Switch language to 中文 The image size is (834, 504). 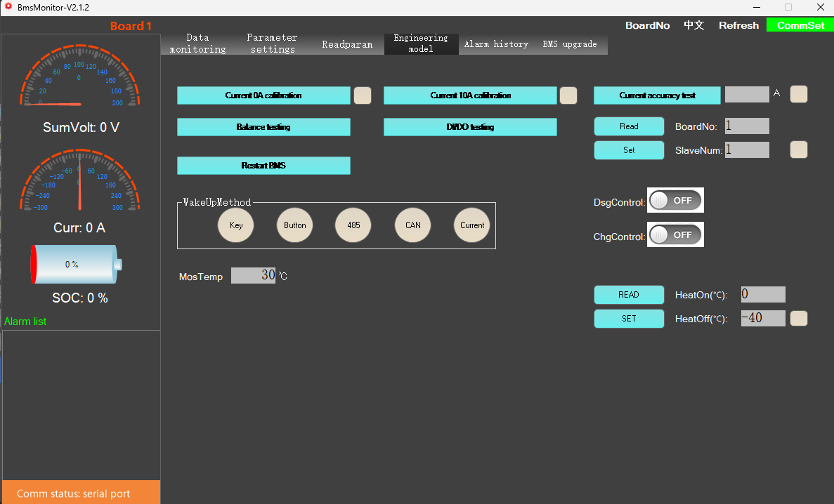pyautogui.click(x=693, y=25)
